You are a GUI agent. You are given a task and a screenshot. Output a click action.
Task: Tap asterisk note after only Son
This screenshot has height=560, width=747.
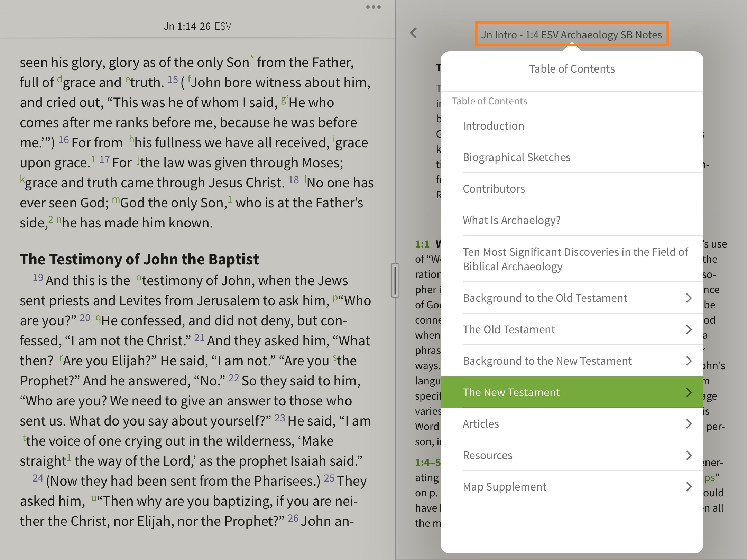(252, 57)
